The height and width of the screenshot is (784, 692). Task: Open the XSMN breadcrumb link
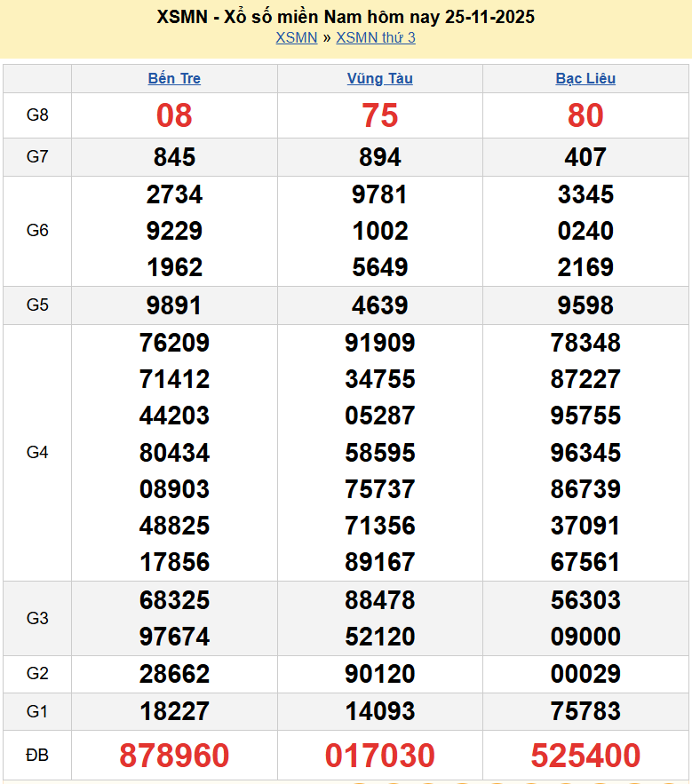(296, 37)
